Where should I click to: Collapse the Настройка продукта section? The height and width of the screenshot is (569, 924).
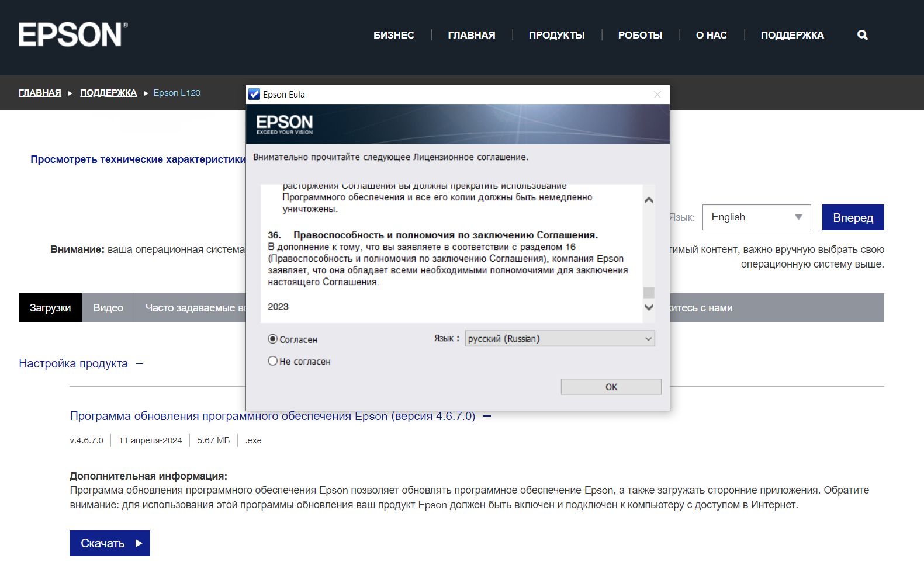(x=140, y=363)
